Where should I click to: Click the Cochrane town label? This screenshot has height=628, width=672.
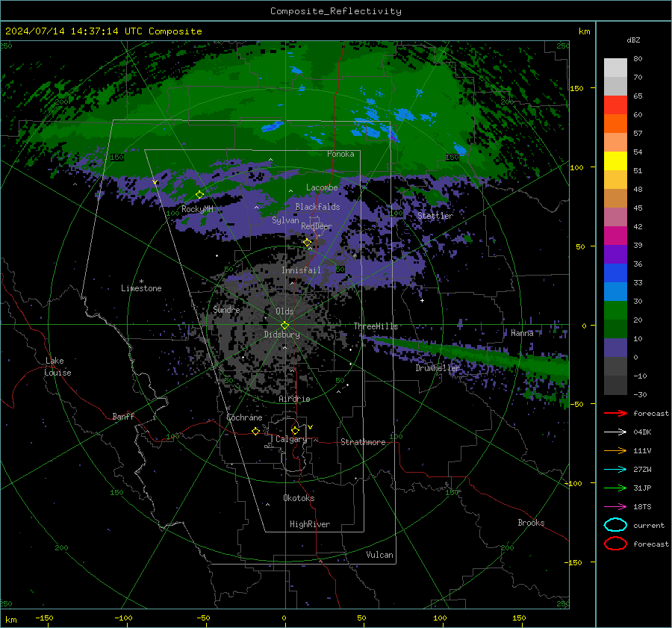244,417
